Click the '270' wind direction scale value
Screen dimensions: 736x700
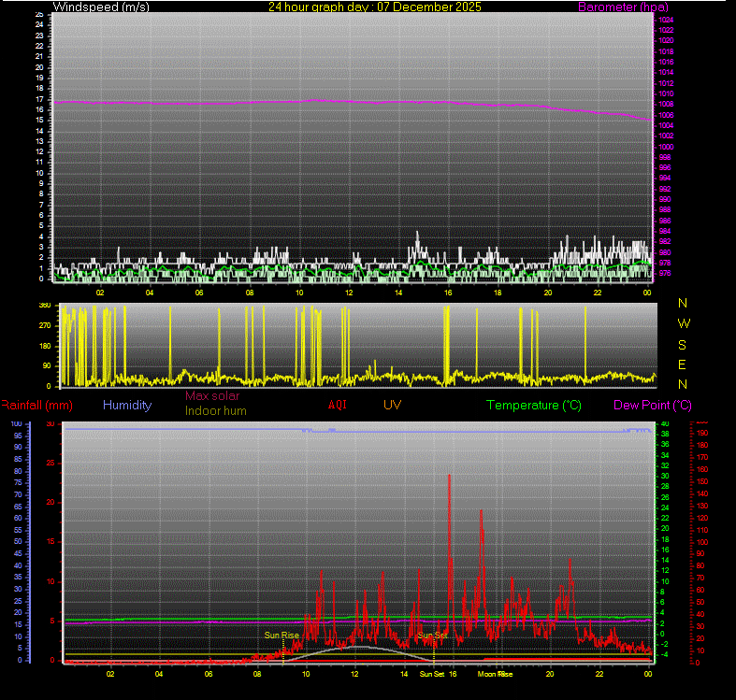tap(45, 325)
